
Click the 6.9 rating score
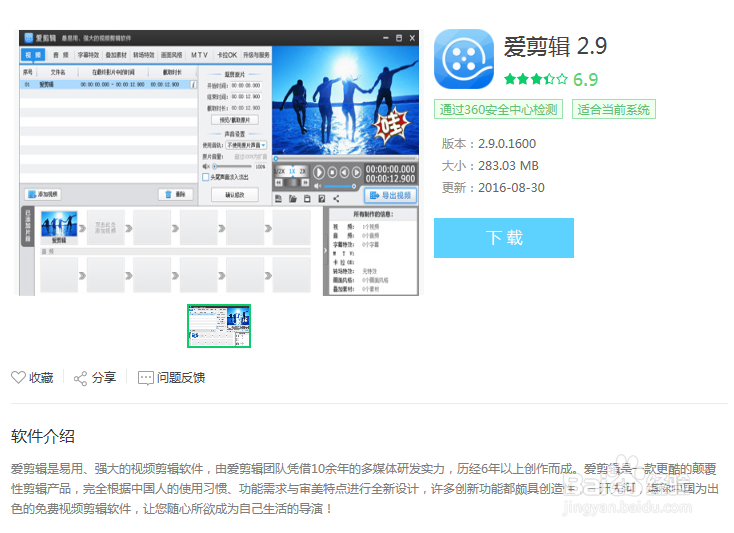tap(586, 80)
